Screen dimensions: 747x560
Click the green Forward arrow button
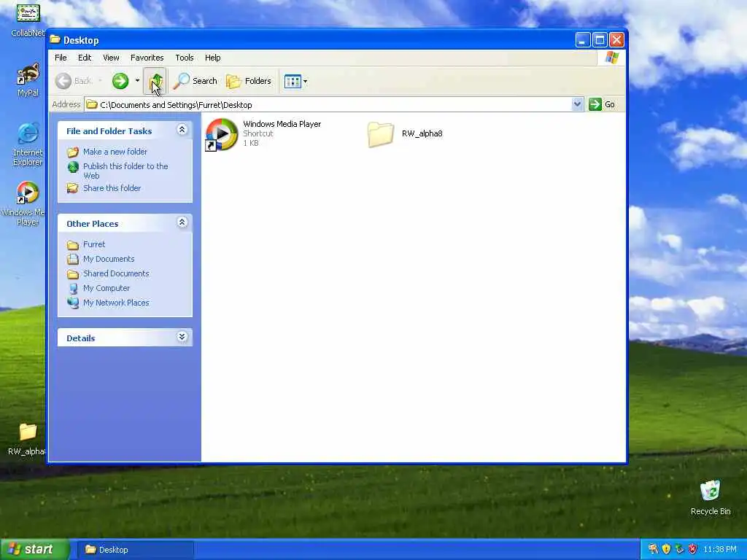click(120, 81)
